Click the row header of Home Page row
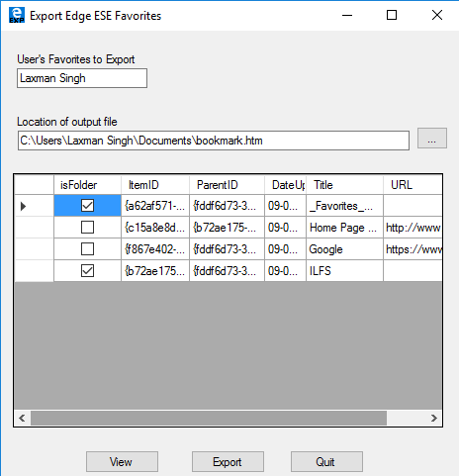 tap(35, 228)
